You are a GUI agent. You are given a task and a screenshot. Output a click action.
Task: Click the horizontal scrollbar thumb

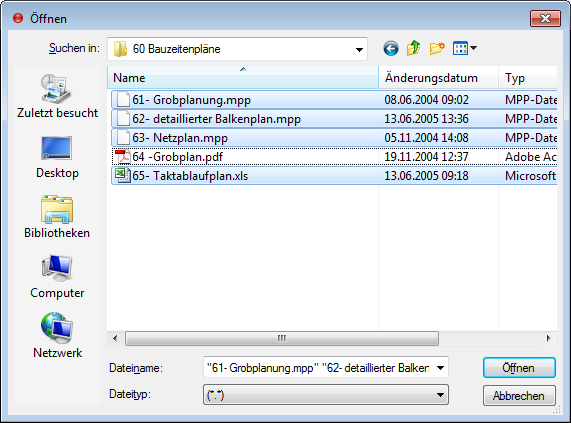[x=282, y=338]
